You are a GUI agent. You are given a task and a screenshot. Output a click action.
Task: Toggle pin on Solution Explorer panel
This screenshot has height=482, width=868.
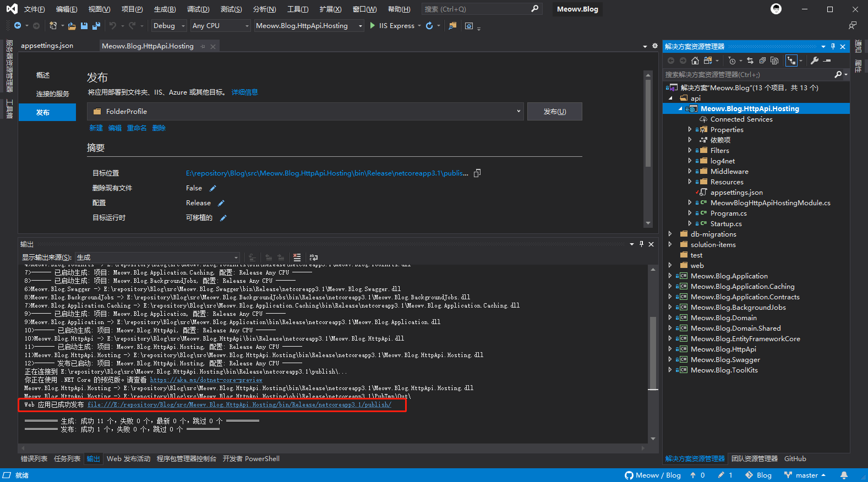(833, 47)
